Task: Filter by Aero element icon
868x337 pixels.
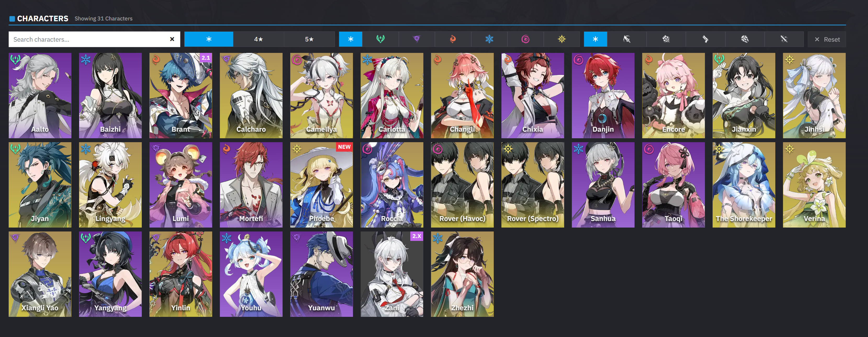Action: point(380,39)
